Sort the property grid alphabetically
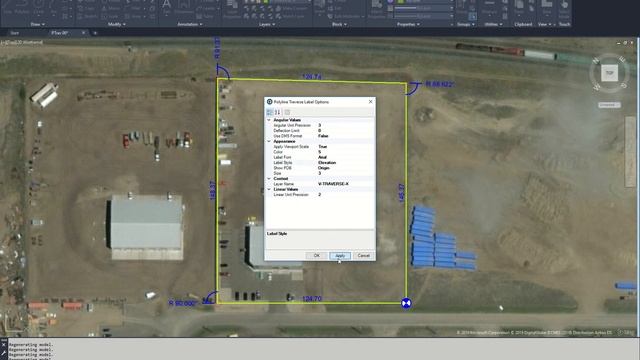The width and height of the screenshot is (640, 360). [278, 112]
